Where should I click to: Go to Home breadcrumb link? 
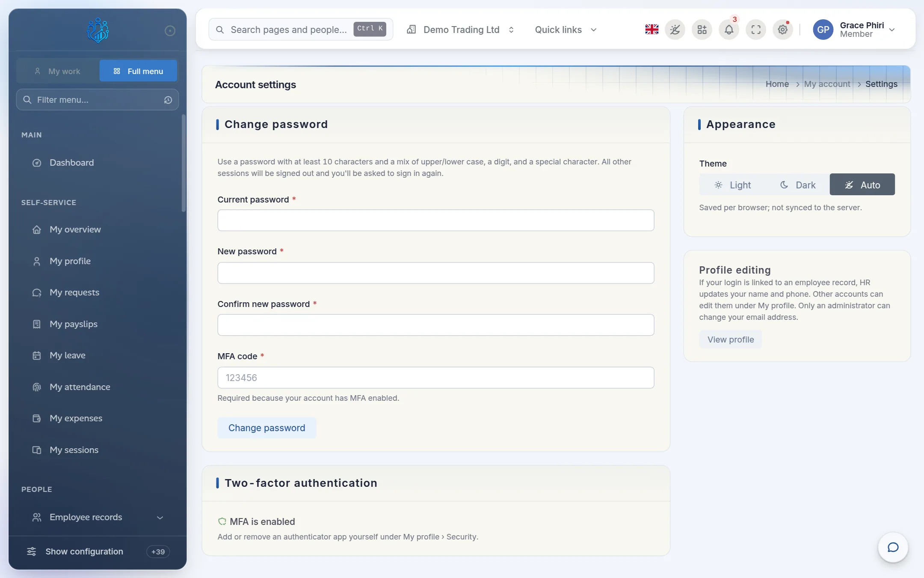coord(777,84)
